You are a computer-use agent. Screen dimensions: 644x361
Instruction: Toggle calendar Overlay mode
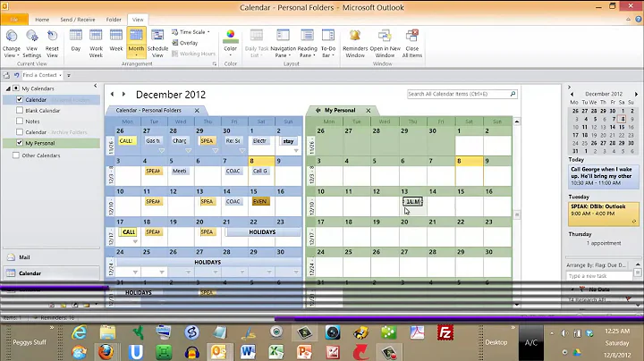185,43
